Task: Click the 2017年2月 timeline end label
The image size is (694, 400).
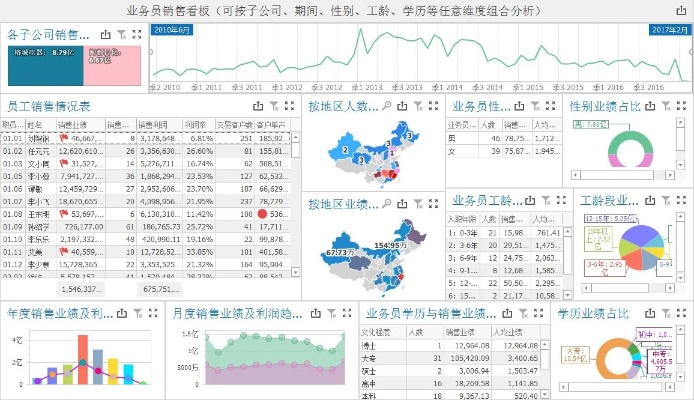Action: (670, 31)
